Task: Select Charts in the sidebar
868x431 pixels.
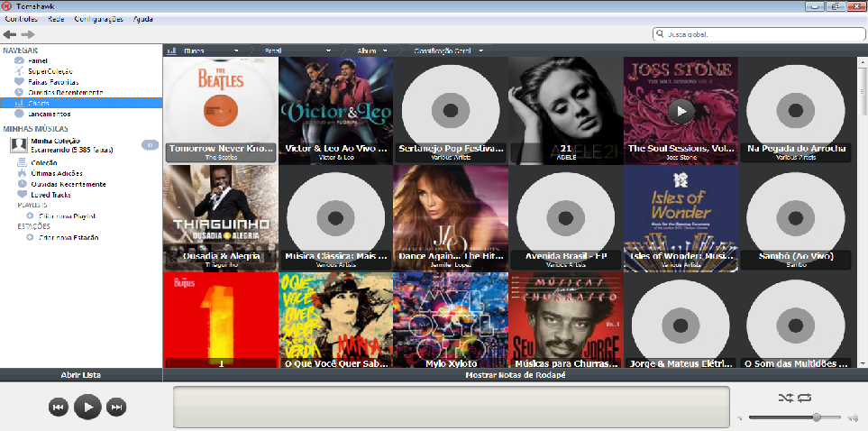Action: (81, 103)
